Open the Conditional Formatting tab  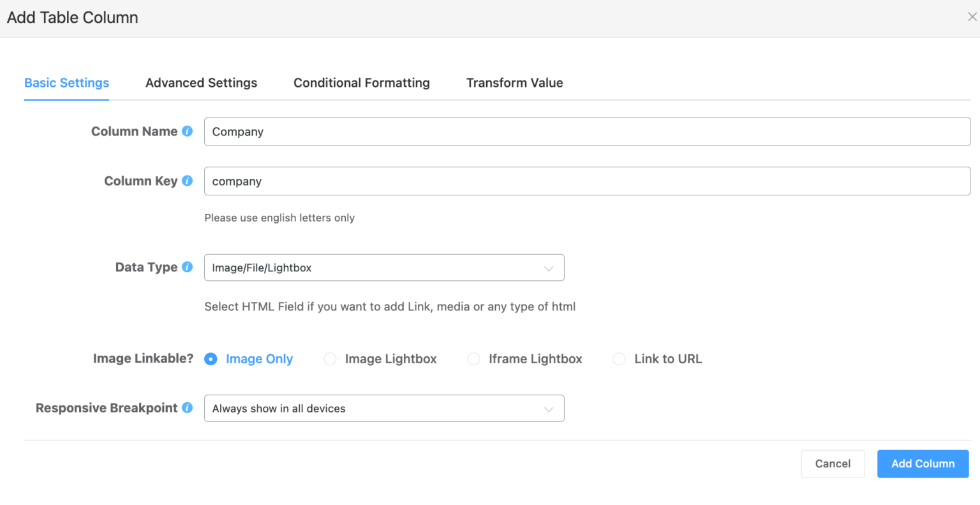click(x=361, y=83)
